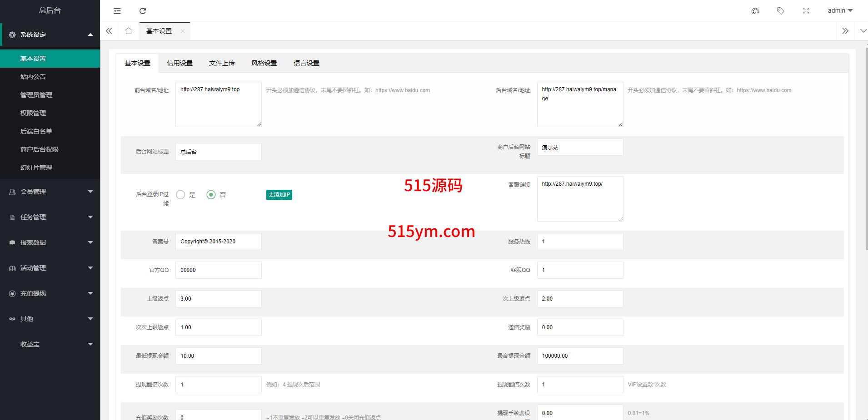The width and height of the screenshot is (868, 420).
Task: Switch to 信用设置 tab
Action: point(180,63)
